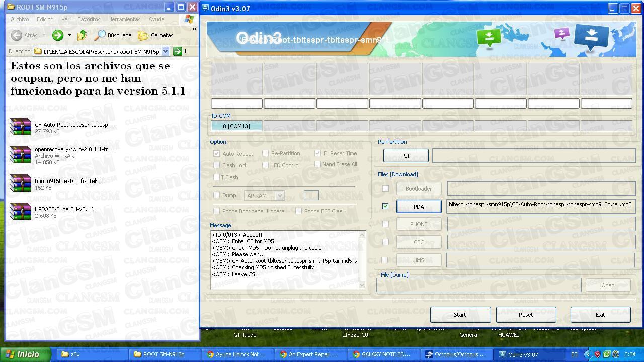The width and height of the screenshot is (644, 362).
Task: Click the Exit button in Odin3
Action: pyautogui.click(x=600, y=315)
